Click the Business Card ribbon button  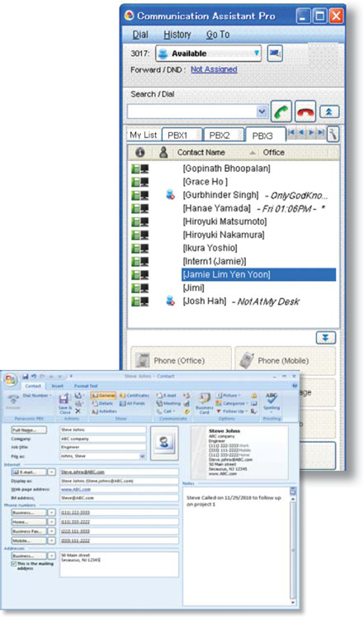204,403
